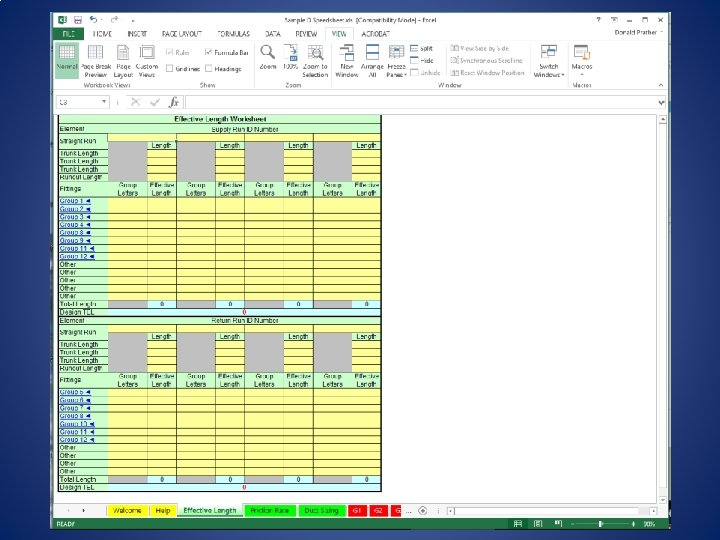Hide the current window

(422, 60)
